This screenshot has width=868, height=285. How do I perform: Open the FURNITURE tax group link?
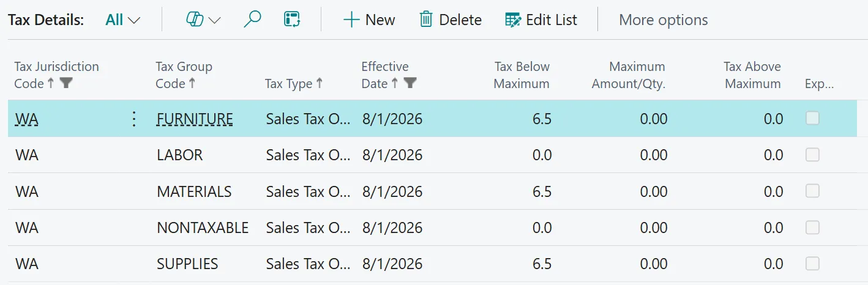coord(195,119)
